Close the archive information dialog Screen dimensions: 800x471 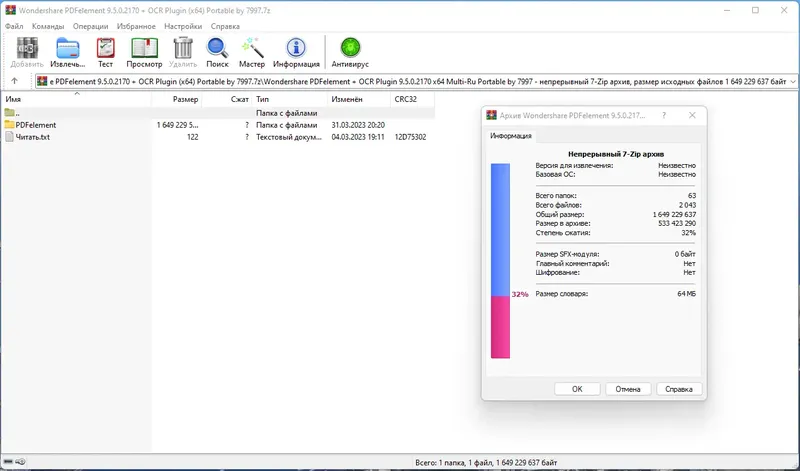692,115
